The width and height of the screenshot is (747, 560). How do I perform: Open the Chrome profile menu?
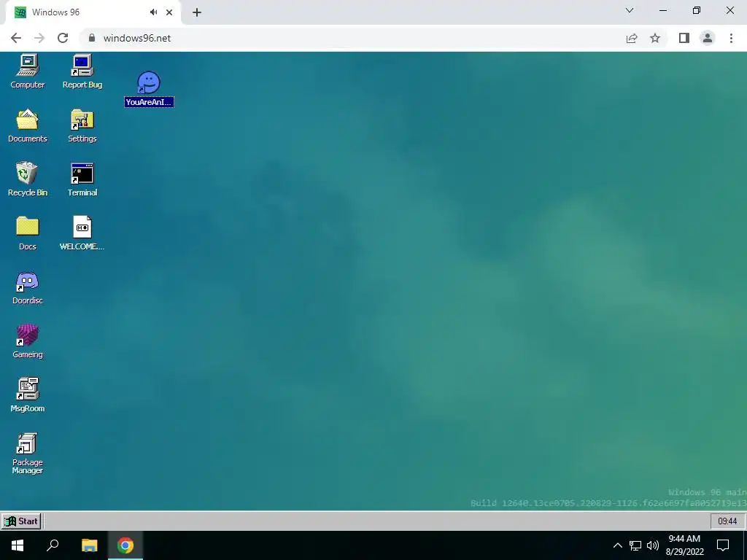[x=708, y=38]
